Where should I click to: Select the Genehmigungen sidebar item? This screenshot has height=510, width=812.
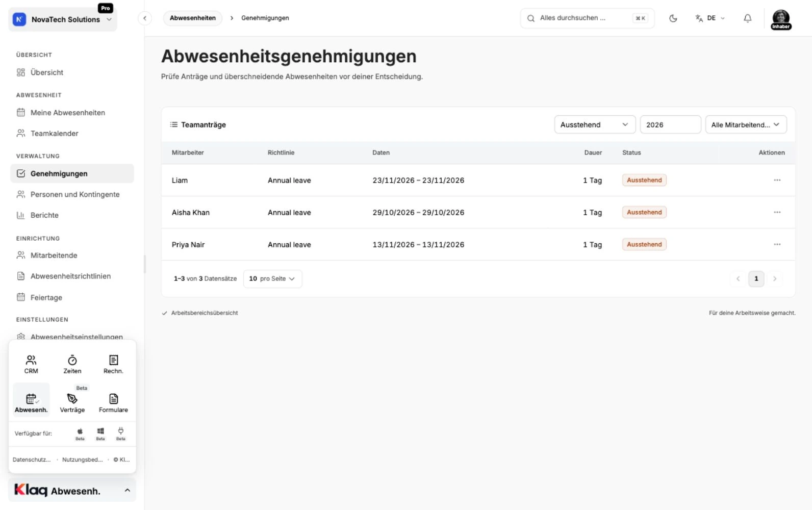click(x=71, y=173)
